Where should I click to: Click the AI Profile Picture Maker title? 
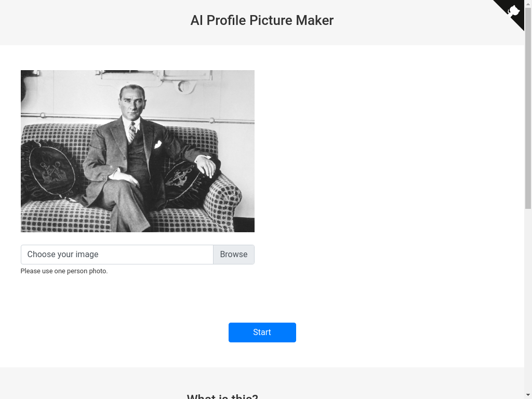[262, 20]
